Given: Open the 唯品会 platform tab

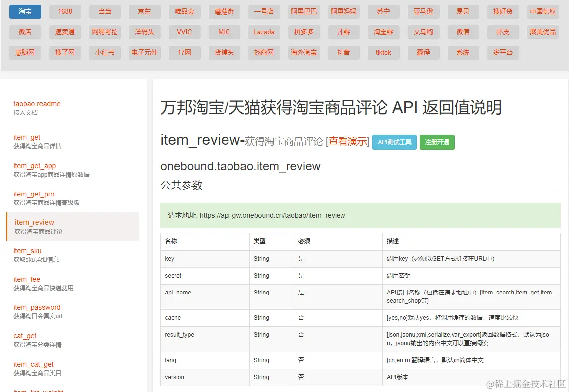Looking at the screenshot, I should pyautogui.click(x=184, y=11).
